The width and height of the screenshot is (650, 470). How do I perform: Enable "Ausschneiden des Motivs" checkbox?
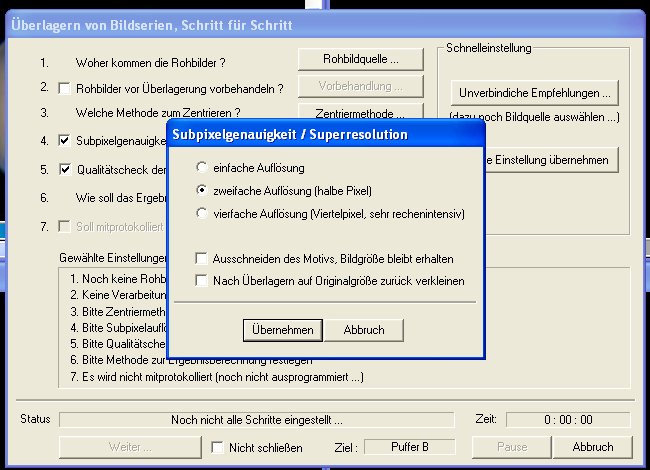(x=202, y=258)
